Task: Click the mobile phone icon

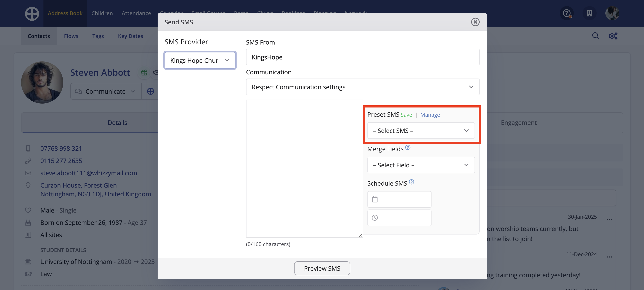Action: pyautogui.click(x=28, y=148)
